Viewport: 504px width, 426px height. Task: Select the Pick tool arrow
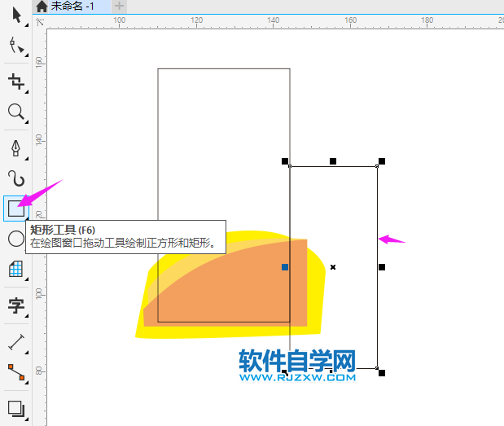point(16,15)
